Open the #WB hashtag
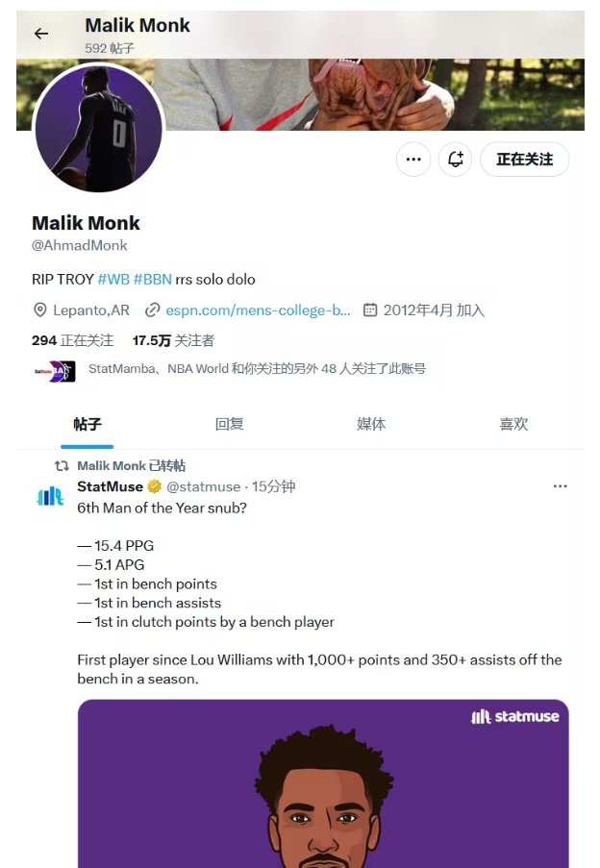This screenshot has height=868, width=600. coord(113,279)
